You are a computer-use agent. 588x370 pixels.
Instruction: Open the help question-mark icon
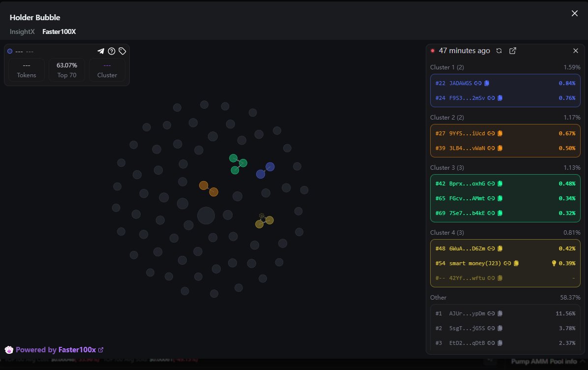pos(112,51)
